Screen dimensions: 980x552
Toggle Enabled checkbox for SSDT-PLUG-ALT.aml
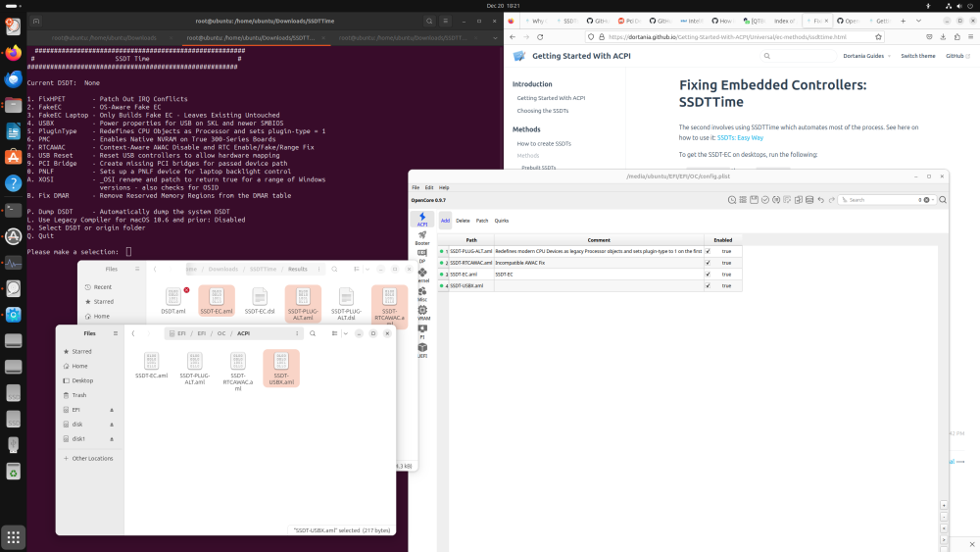pos(708,251)
